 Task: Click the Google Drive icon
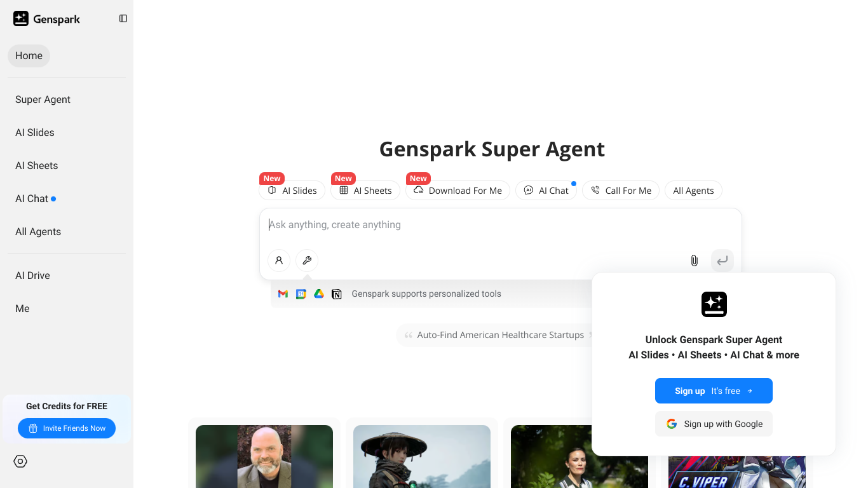(319, 294)
